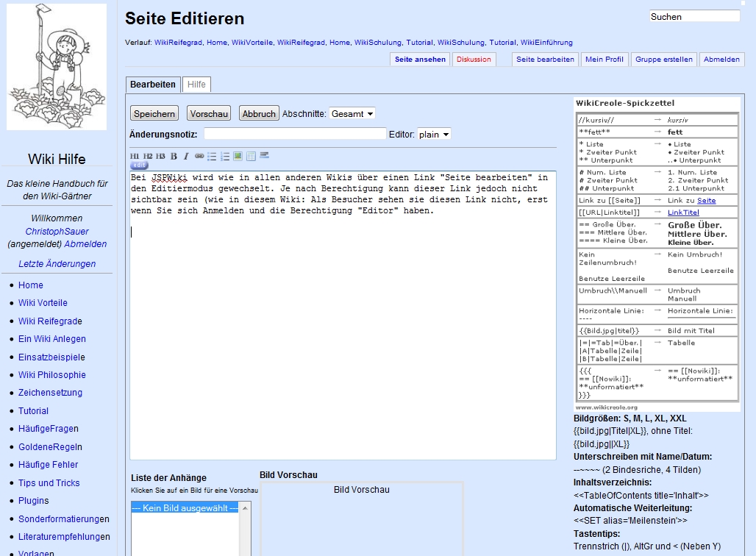Click into the Änderungsnotiz text field
This screenshot has height=556, width=756.
pyautogui.click(x=294, y=134)
